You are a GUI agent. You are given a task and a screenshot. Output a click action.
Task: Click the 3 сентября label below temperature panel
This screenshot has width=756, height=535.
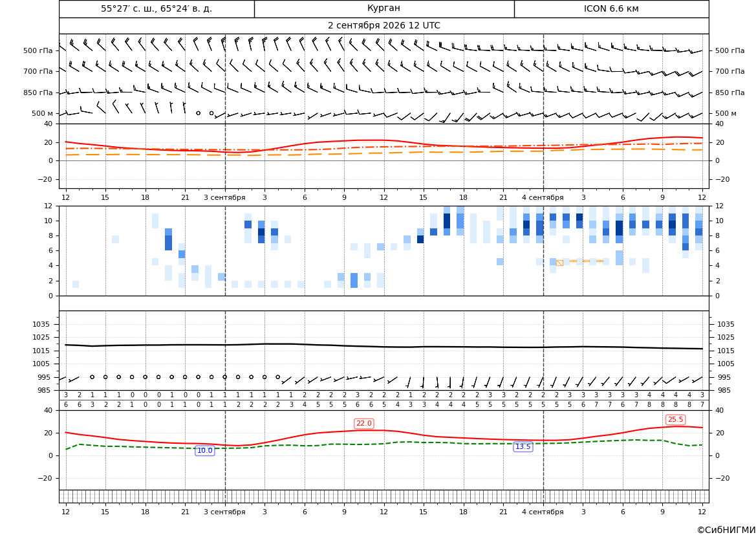coord(224,197)
